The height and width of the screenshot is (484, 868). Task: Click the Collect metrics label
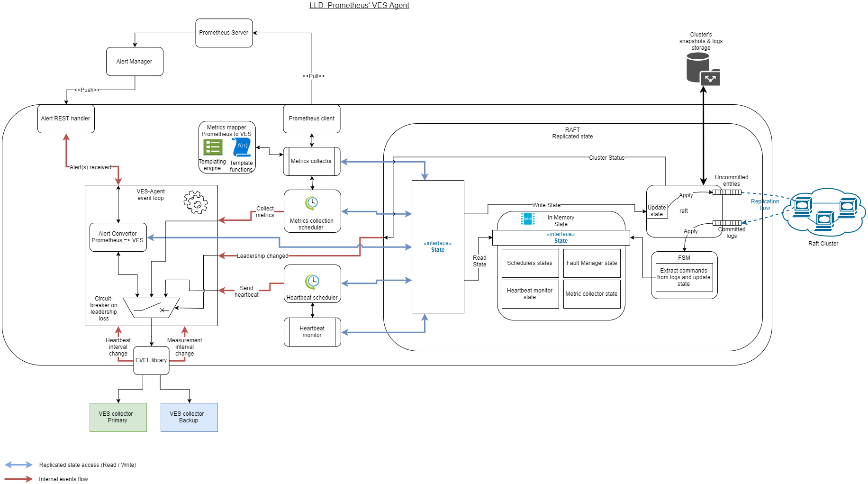[x=265, y=212]
